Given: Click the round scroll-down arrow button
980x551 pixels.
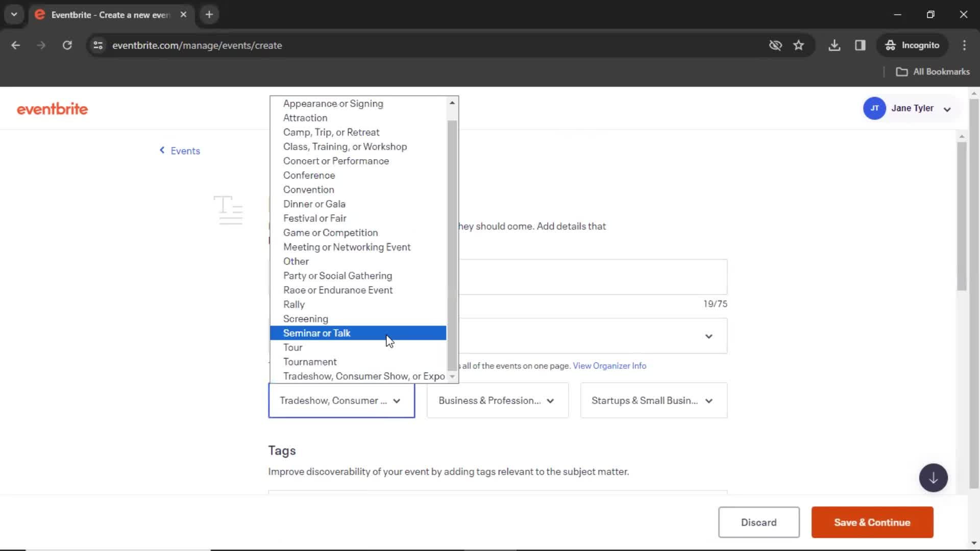Looking at the screenshot, I should tap(933, 478).
